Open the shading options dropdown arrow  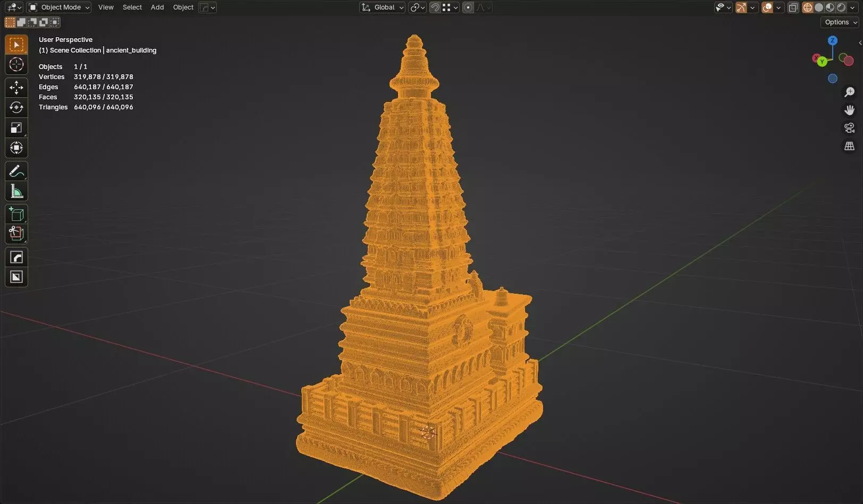click(x=852, y=7)
